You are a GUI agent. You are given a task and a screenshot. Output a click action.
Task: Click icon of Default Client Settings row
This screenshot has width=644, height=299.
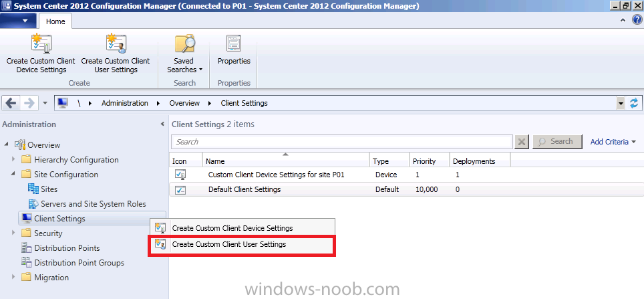(181, 190)
